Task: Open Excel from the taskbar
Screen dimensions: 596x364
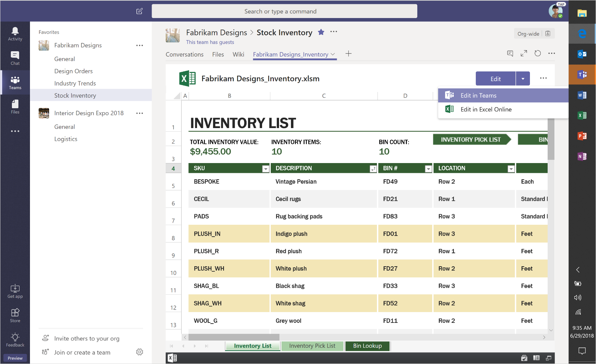Action: coord(582,115)
